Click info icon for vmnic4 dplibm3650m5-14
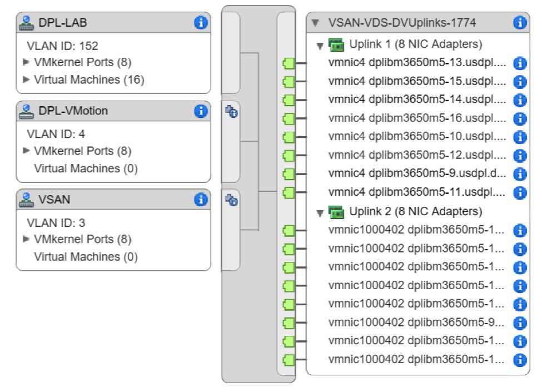This screenshot has width=542, height=392. tap(520, 100)
